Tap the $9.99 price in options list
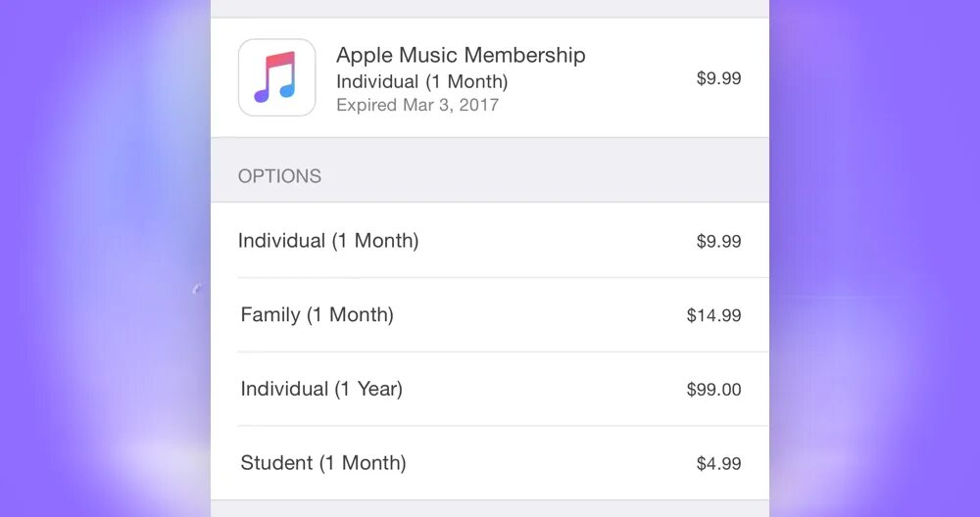 point(718,241)
